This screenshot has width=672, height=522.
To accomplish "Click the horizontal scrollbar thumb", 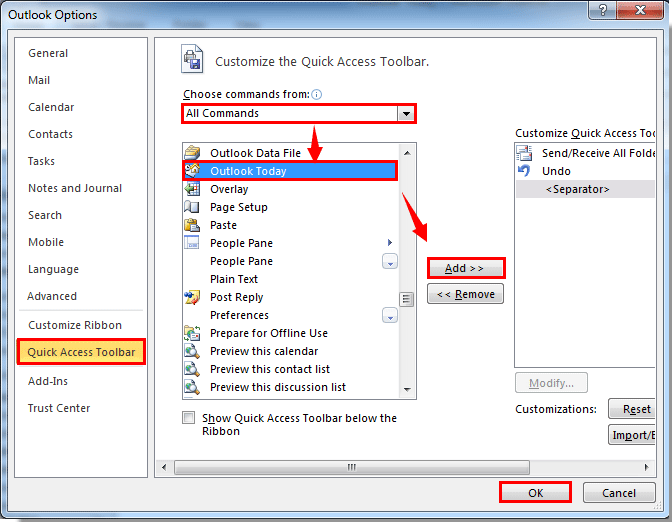I will (352, 467).
